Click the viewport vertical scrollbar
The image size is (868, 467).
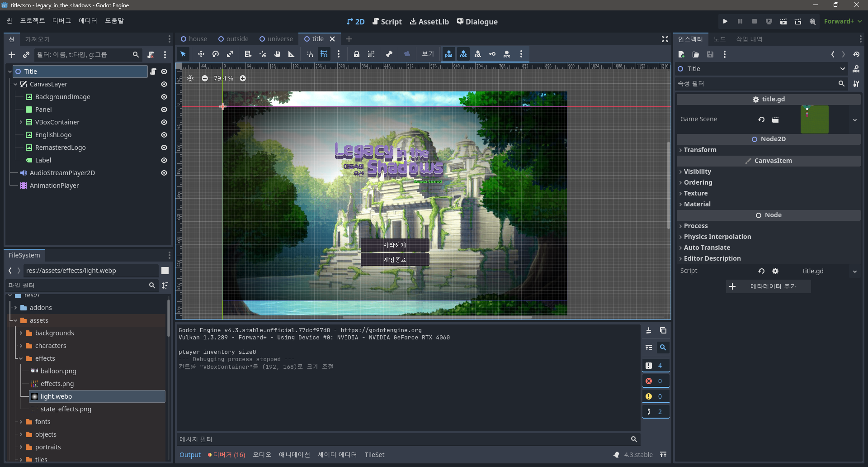[669, 186]
